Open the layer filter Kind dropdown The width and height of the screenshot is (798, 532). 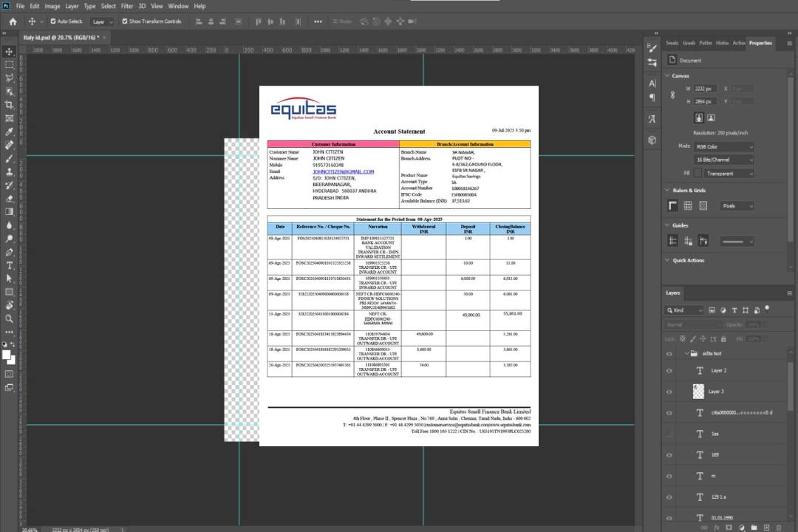click(x=684, y=310)
